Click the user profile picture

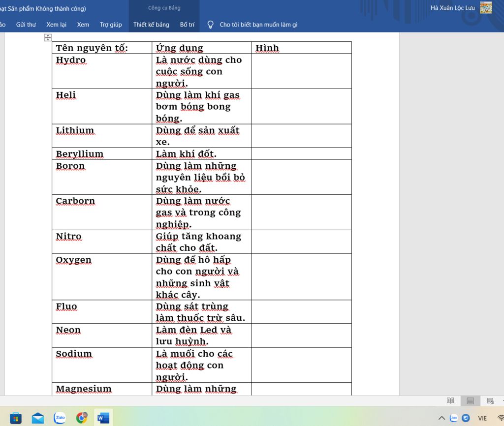click(x=486, y=7)
